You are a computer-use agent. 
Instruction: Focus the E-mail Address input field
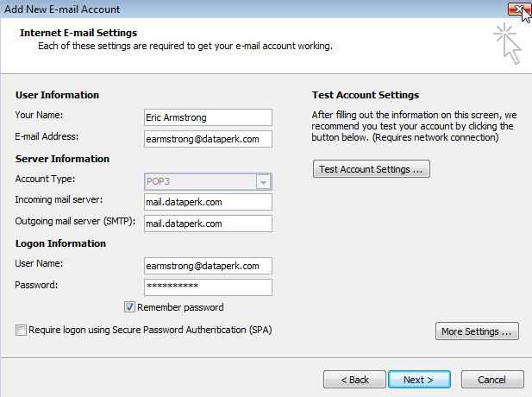(208, 139)
